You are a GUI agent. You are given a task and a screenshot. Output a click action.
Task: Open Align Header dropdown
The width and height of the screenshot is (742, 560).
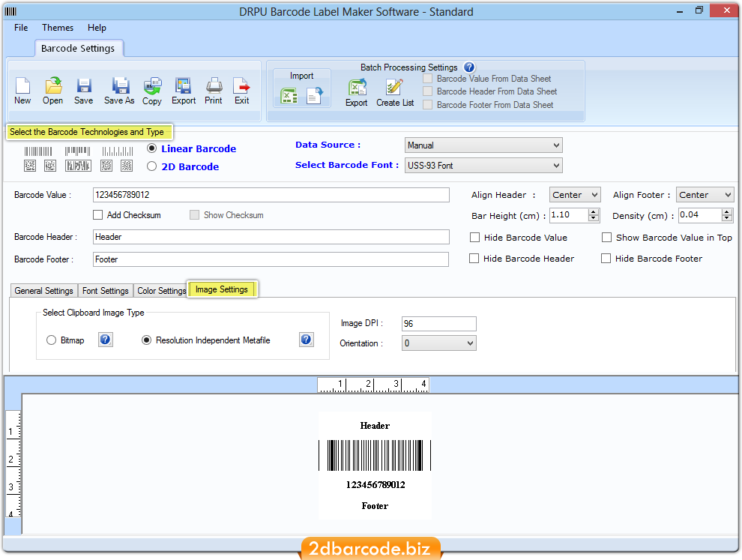[x=575, y=195]
